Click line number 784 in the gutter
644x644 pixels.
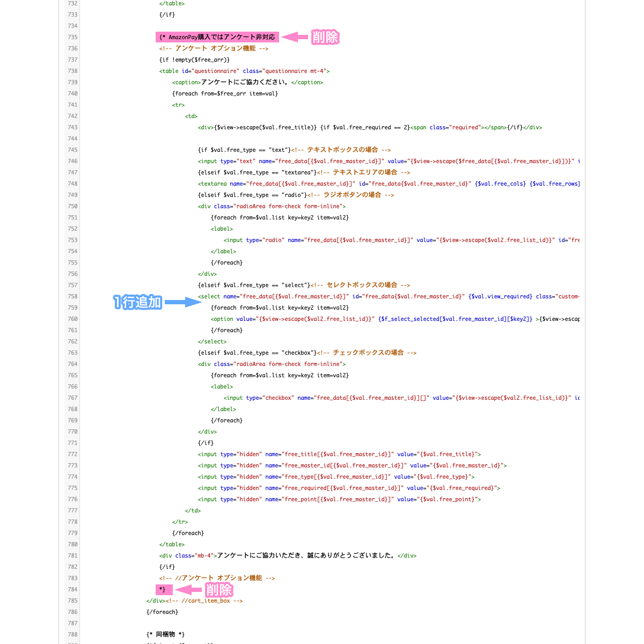coord(72,589)
